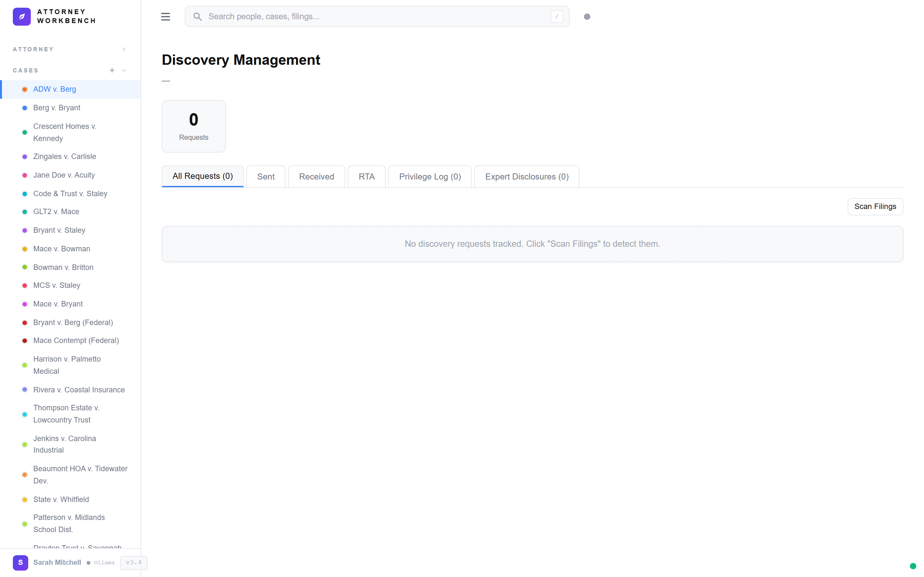Open the hamburger navigation menu
924x577 pixels.
coord(166,16)
